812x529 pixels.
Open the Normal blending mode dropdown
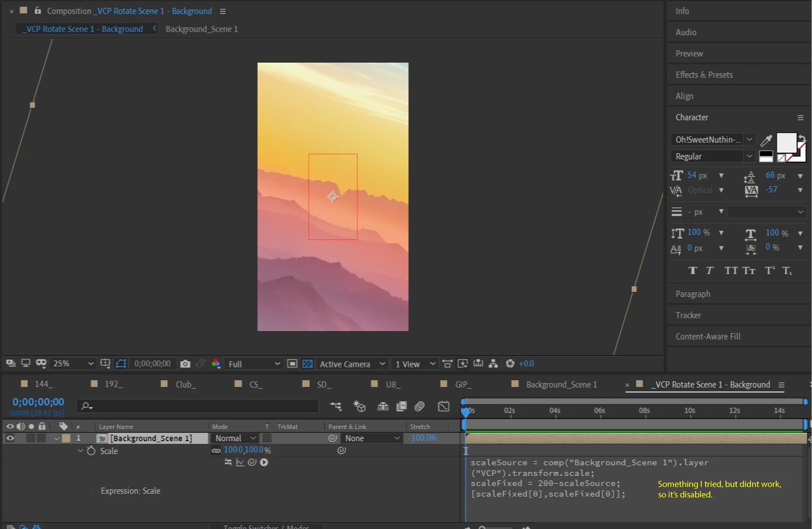[x=235, y=438]
